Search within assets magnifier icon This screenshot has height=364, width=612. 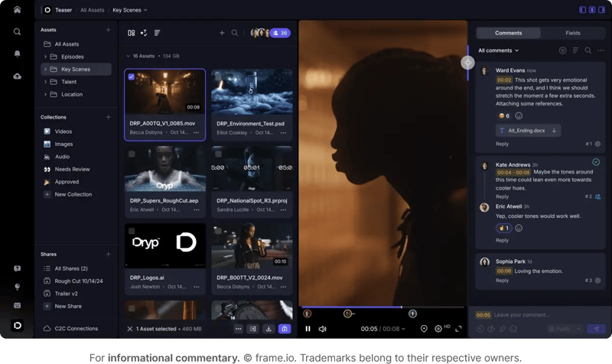point(235,33)
